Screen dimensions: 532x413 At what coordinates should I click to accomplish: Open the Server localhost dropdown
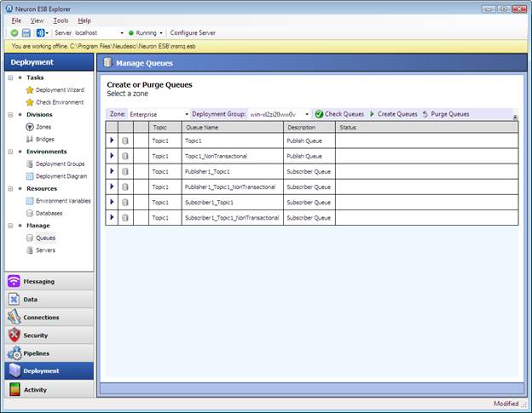[122, 33]
